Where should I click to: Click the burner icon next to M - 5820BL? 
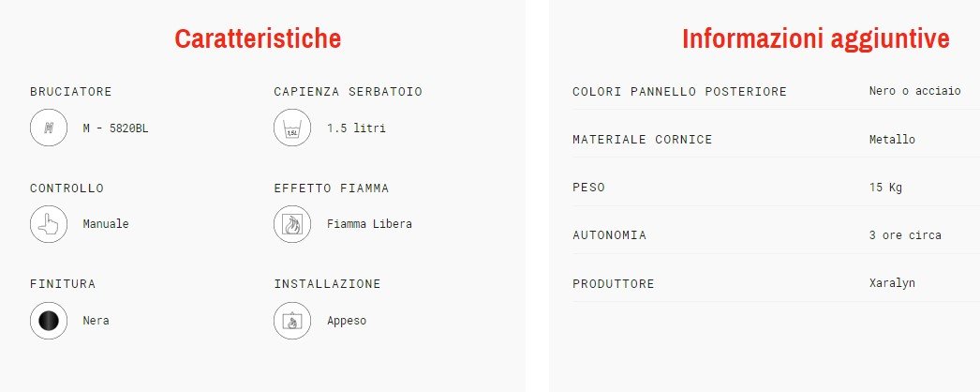pyautogui.click(x=49, y=128)
